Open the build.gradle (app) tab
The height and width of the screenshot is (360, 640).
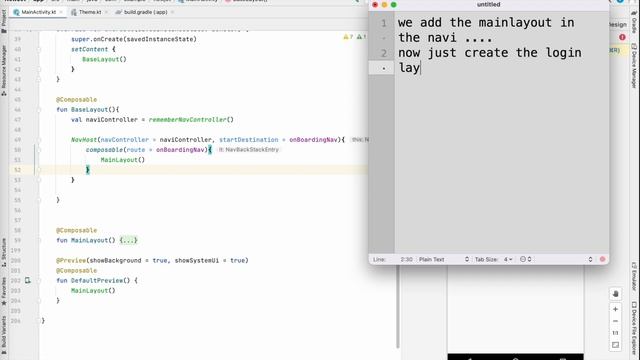click(x=145, y=12)
